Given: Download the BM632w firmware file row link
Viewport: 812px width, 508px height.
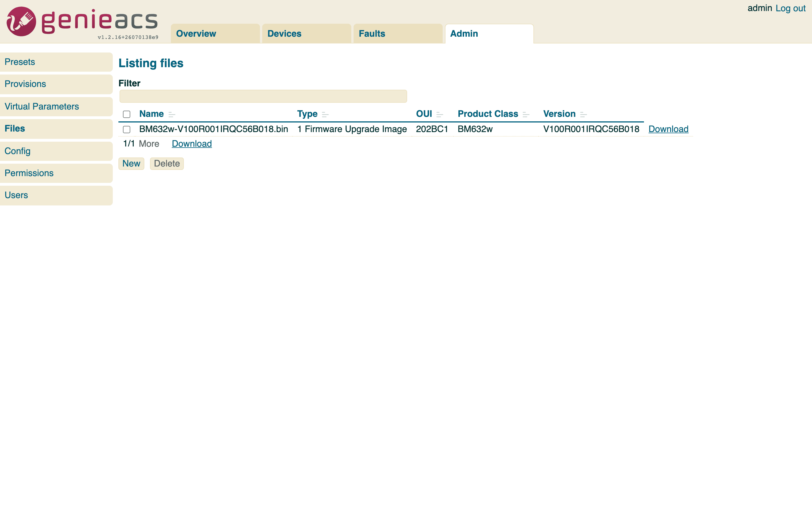Looking at the screenshot, I should click(668, 129).
